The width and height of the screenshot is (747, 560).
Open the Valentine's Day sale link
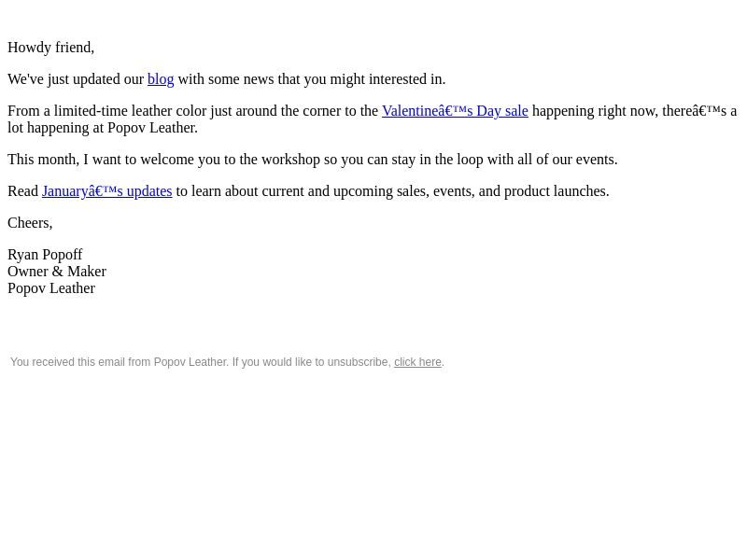tap(455, 111)
